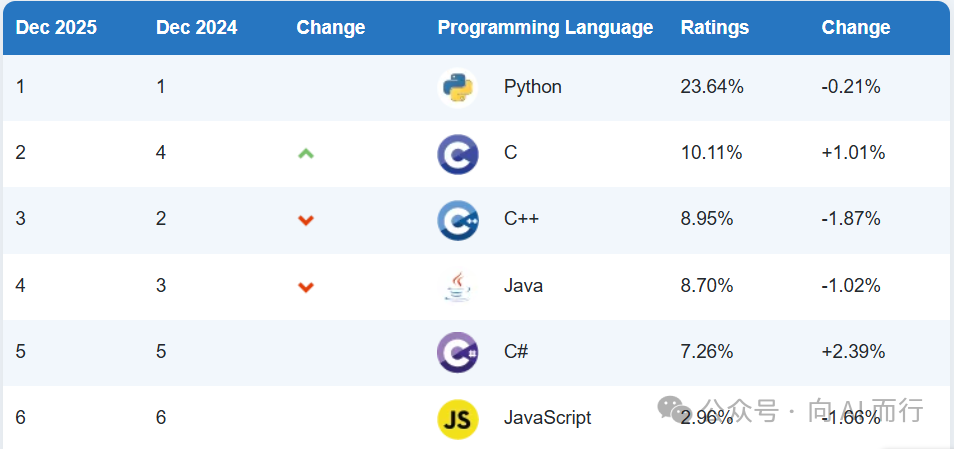Click the red down arrow for C++
954x449 pixels.
[x=306, y=220]
